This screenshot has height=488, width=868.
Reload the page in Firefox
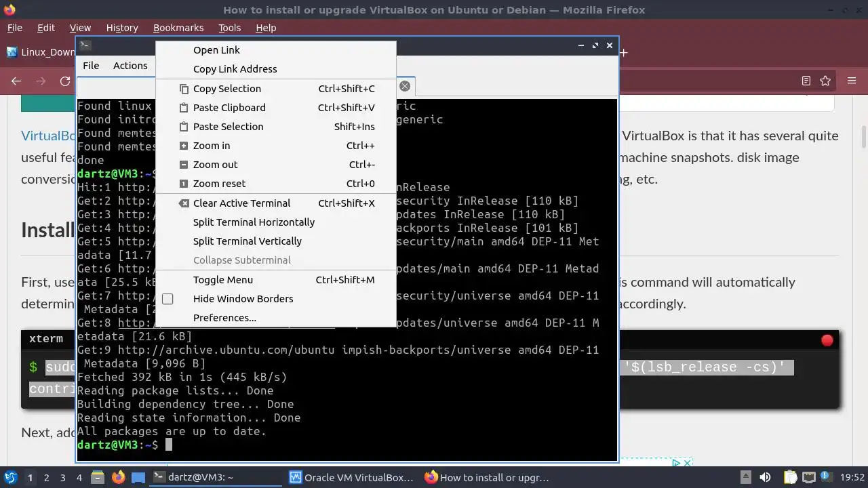pos(65,81)
